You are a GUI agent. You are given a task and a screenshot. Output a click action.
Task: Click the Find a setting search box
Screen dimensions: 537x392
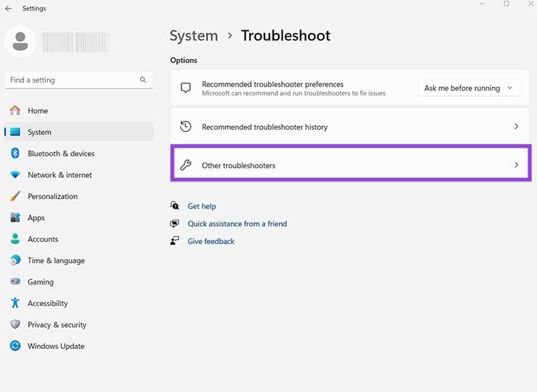(79, 80)
